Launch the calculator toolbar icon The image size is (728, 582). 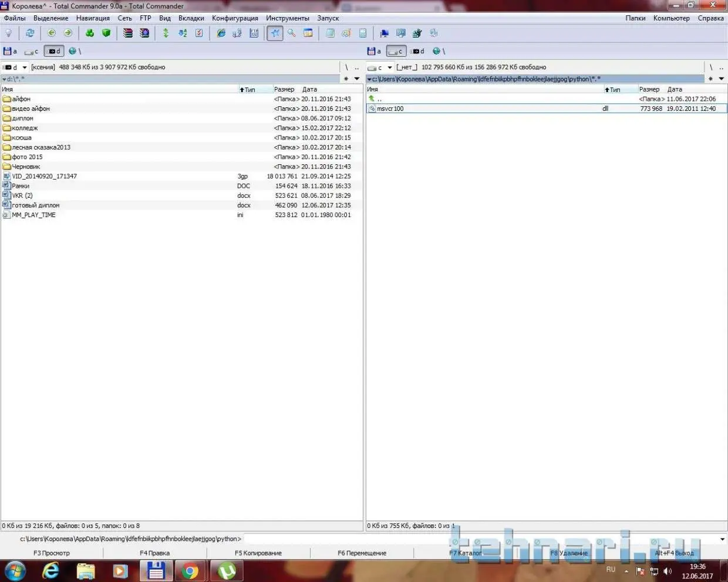click(363, 33)
